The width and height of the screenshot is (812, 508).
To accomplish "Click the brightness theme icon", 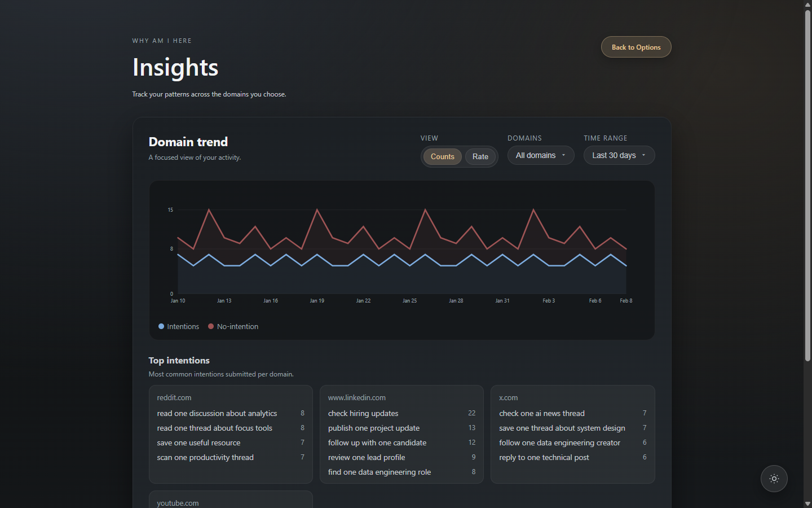I will (x=774, y=478).
